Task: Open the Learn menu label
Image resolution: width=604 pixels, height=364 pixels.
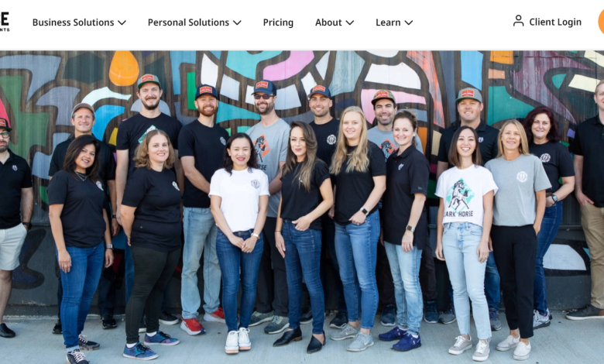Action: (388, 22)
